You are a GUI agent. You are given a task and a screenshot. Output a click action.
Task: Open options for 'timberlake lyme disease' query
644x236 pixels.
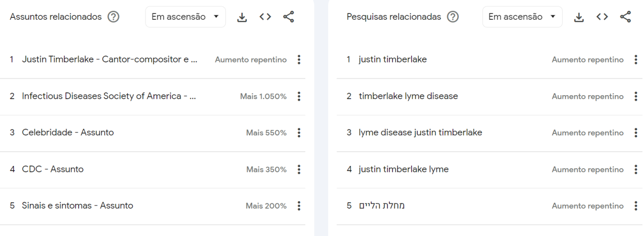[x=636, y=96]
